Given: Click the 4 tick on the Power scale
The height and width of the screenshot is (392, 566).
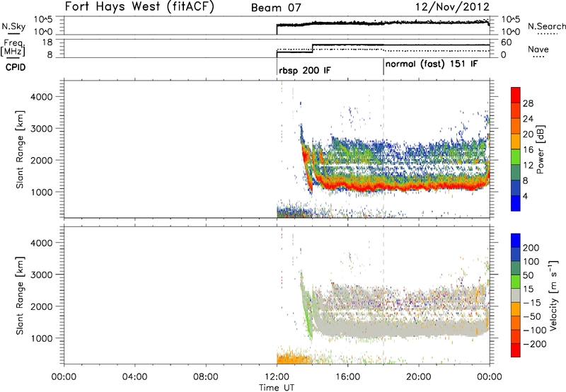Looking at the screenshot, I should 525,196.
